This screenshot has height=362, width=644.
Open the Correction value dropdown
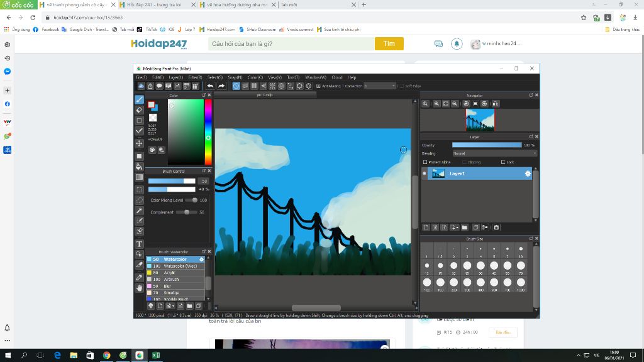(379, 86)
